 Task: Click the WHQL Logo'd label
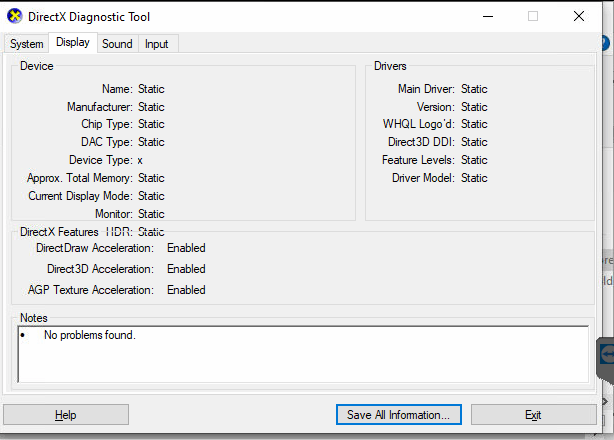[419, 124]
